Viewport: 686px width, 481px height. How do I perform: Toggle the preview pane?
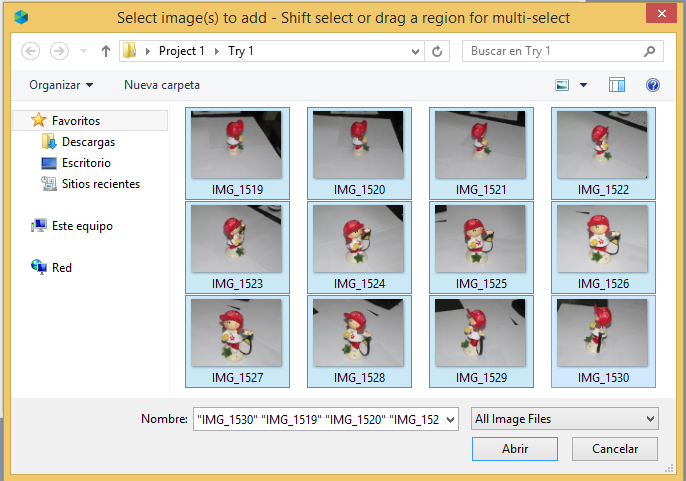tap(617, 85)
